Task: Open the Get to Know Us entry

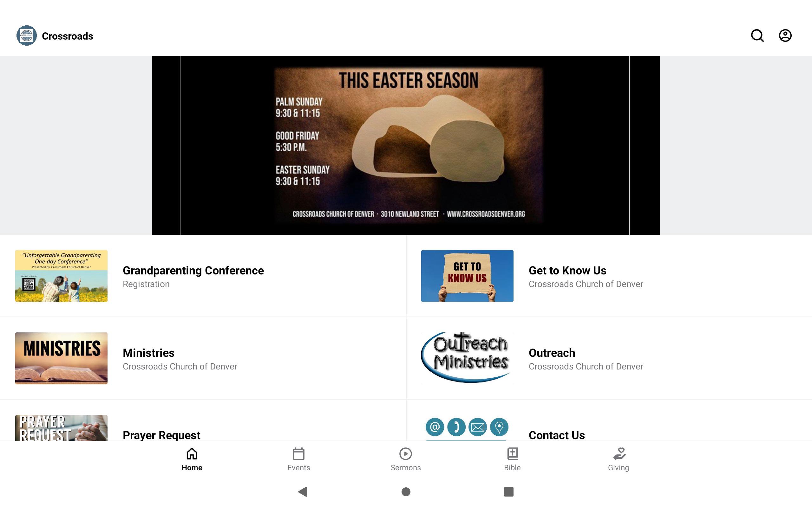Action: (x=567, y=276)
